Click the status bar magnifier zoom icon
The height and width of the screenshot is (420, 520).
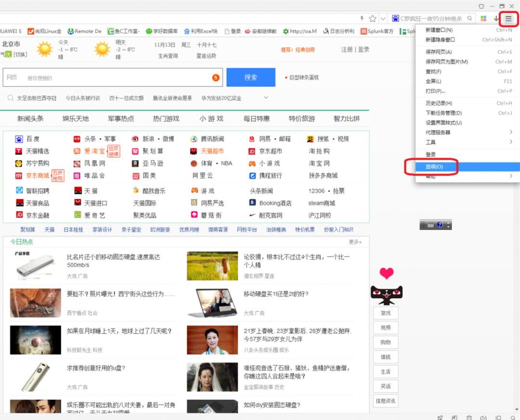[x=513, y=417]
